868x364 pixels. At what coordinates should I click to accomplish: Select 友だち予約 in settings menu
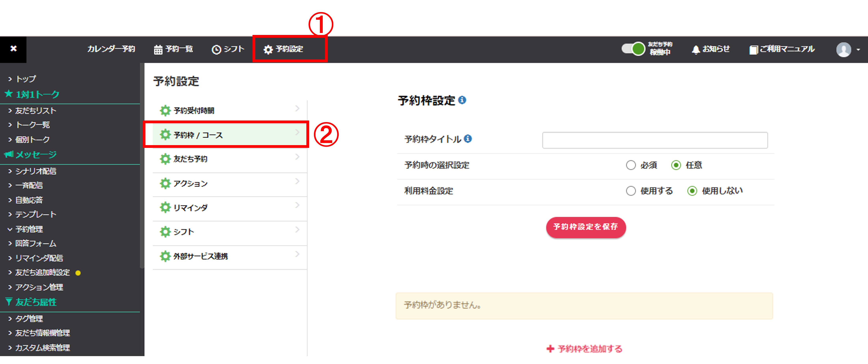(x=230, y=159)
